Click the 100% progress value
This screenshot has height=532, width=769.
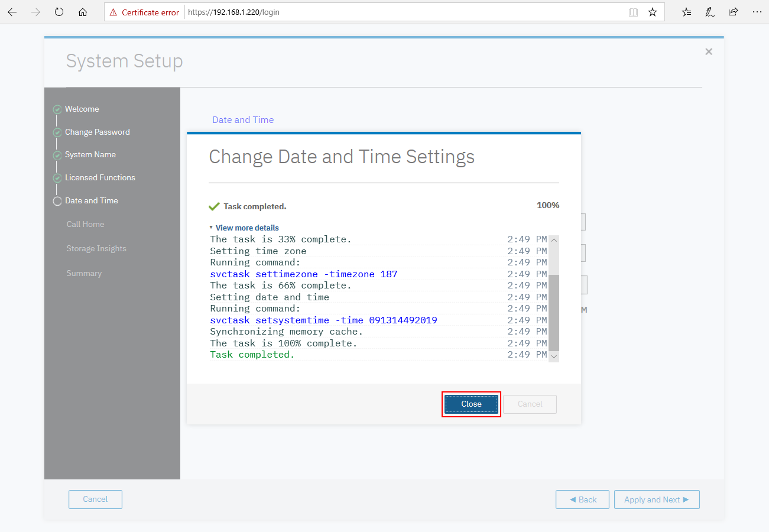[x=548, y=205]
